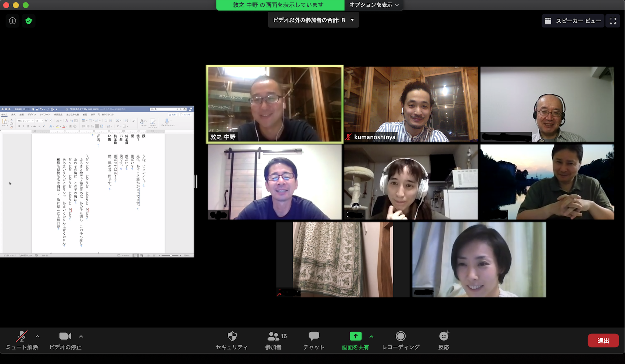The width and height of the screenshot is (625, 364).
Task: Open the Security shield panel
Action: tap(232, 340)
